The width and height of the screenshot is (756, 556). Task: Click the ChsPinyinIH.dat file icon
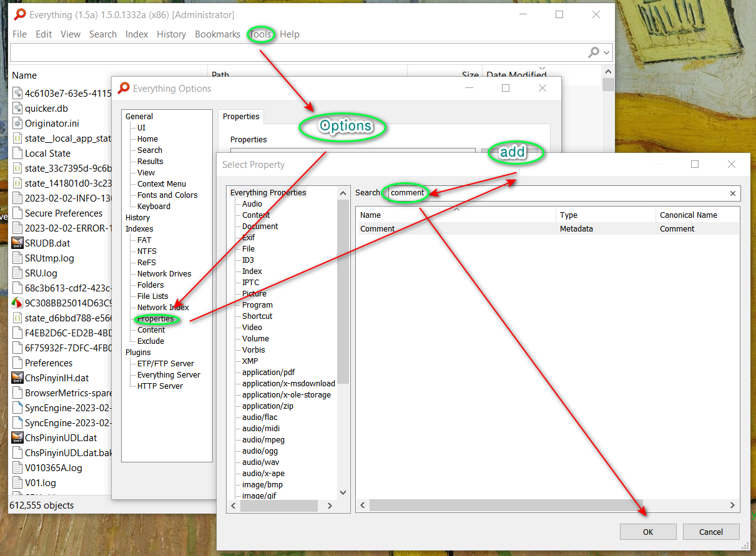[17, 378]
